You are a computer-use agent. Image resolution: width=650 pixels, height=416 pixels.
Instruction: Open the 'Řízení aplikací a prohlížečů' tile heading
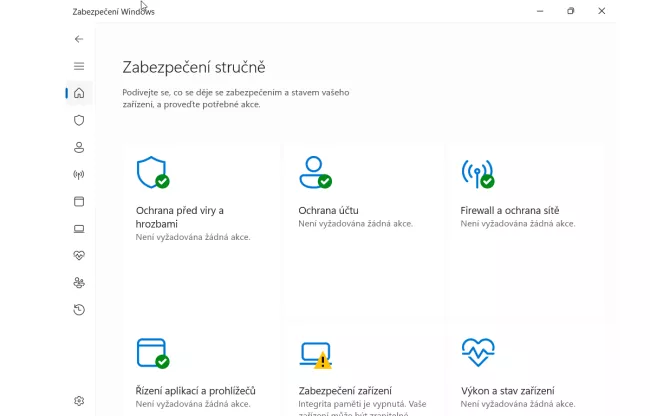(196, 390)
